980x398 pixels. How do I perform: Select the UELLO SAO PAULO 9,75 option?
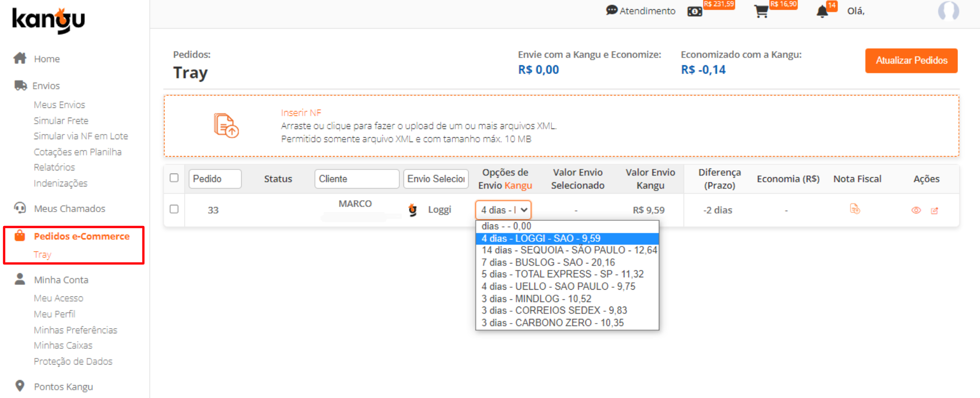coord(567,287)
